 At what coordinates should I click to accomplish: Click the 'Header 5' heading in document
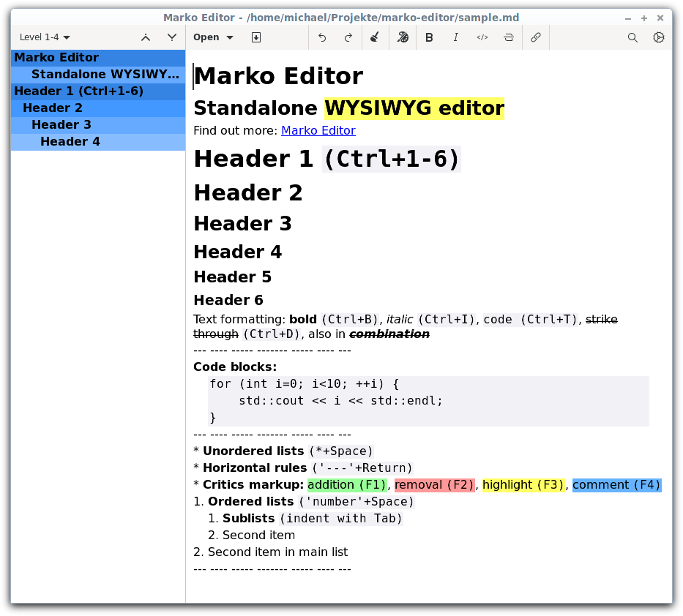[233, 277]
